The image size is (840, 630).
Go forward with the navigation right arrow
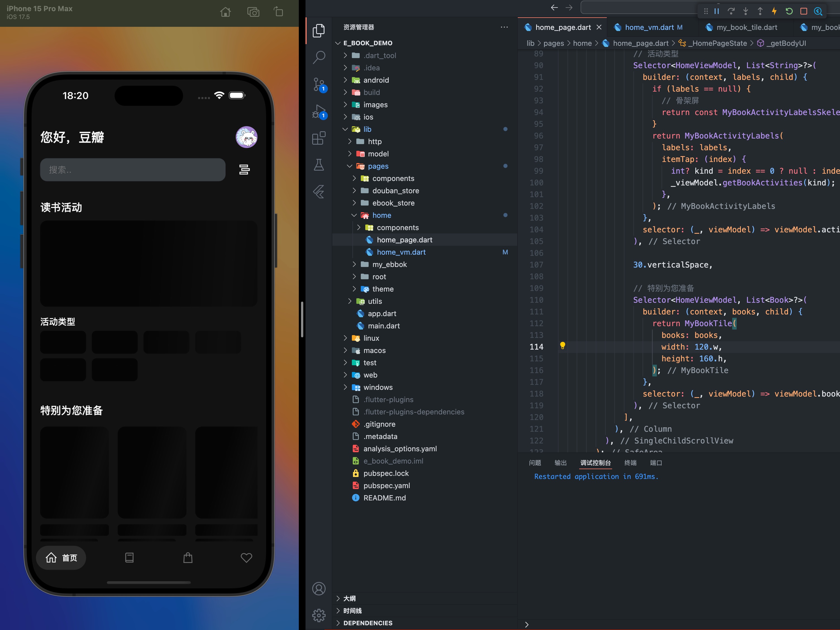pos(569,8)
